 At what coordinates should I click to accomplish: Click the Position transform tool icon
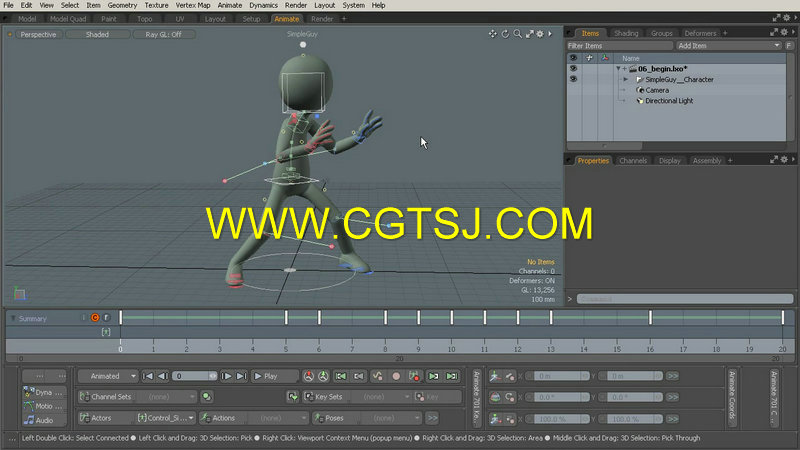pyautogui.click(x=495, y=376)
